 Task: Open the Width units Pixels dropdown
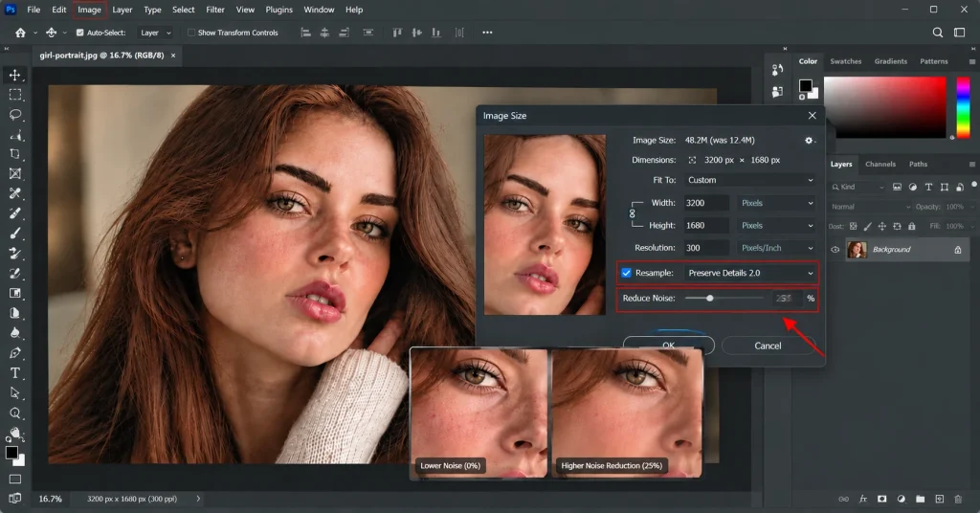click(x=777, y=203)
